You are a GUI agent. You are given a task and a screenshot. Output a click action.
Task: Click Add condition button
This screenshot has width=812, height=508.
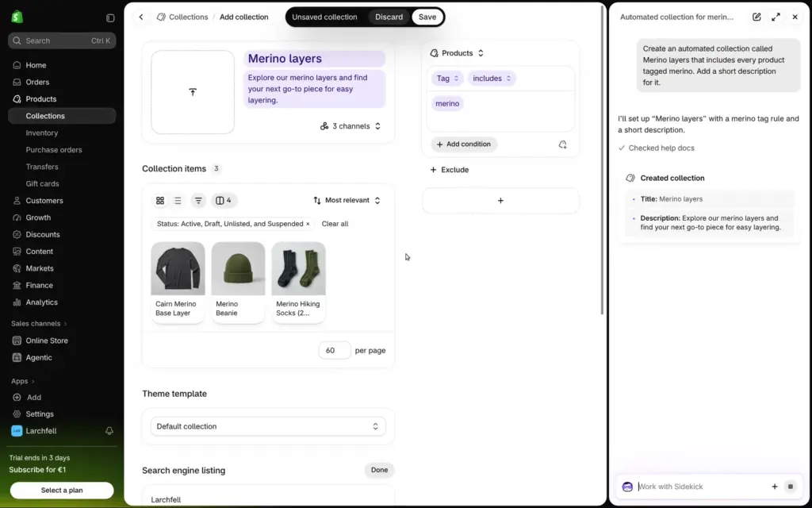tap(464, 144)
